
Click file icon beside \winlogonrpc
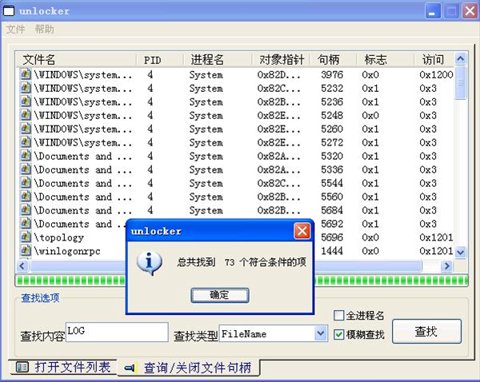[x=25, y=251]
